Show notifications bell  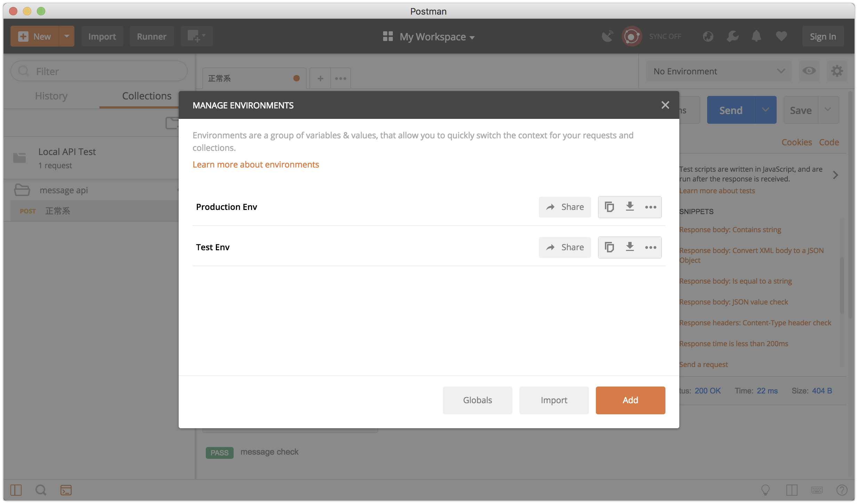(x=756, y=36)
